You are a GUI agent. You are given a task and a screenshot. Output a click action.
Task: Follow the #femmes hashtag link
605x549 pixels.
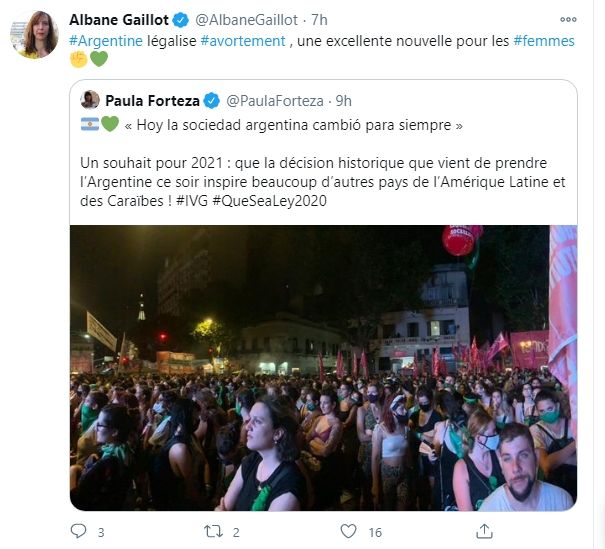coord(545,40)
